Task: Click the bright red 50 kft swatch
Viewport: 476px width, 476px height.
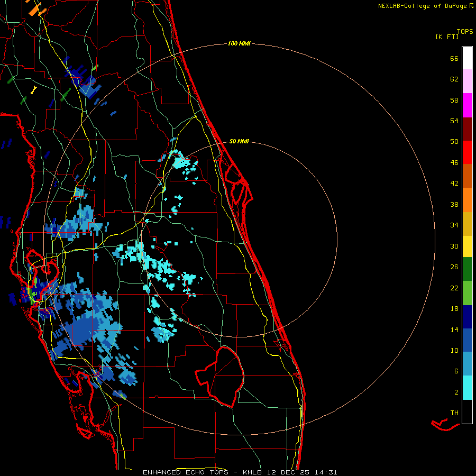Action: click(x=467, y=152)
